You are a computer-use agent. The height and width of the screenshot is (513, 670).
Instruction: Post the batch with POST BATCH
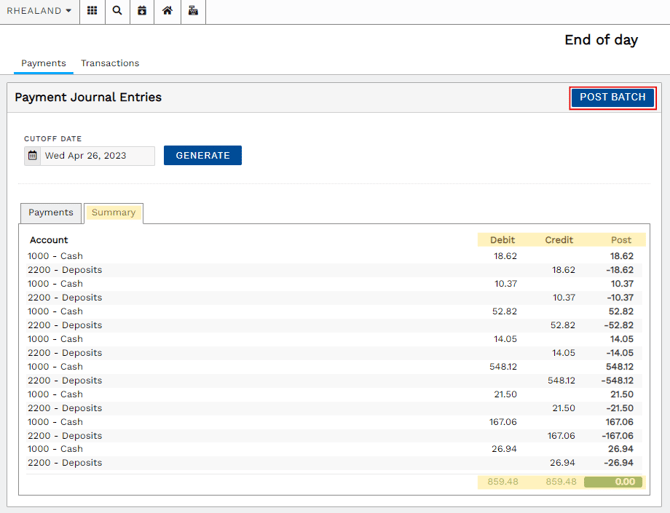612,98
